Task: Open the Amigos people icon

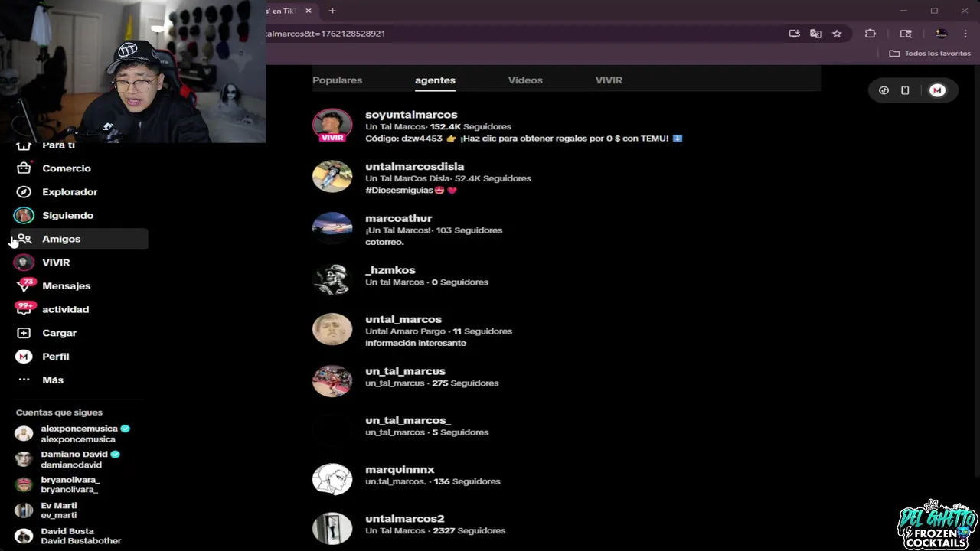Action: pos(24,239)
